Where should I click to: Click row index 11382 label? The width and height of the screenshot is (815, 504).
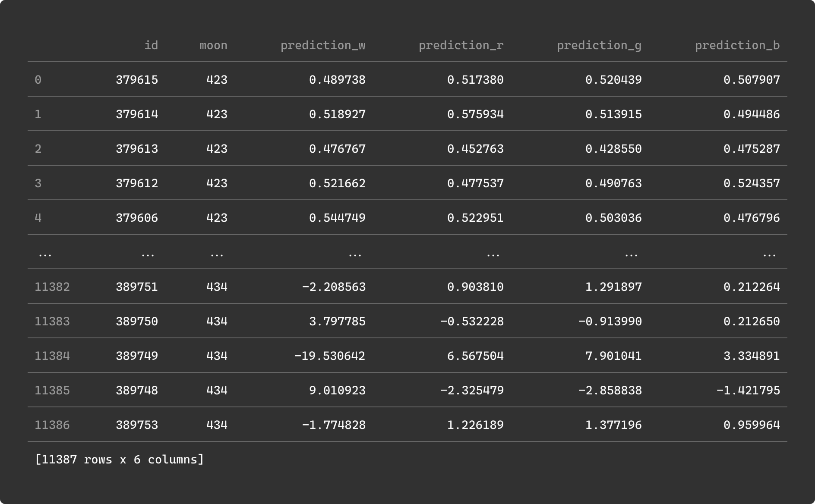tap(52, 287)
